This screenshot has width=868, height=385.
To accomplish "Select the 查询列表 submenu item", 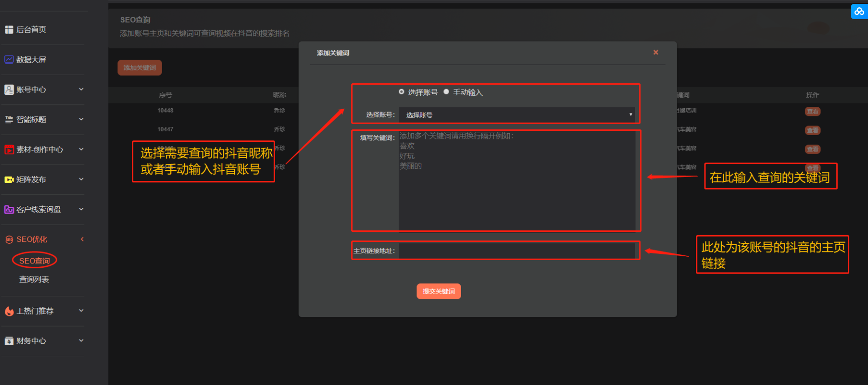I will pyautogui.click(x=34, y=279).
